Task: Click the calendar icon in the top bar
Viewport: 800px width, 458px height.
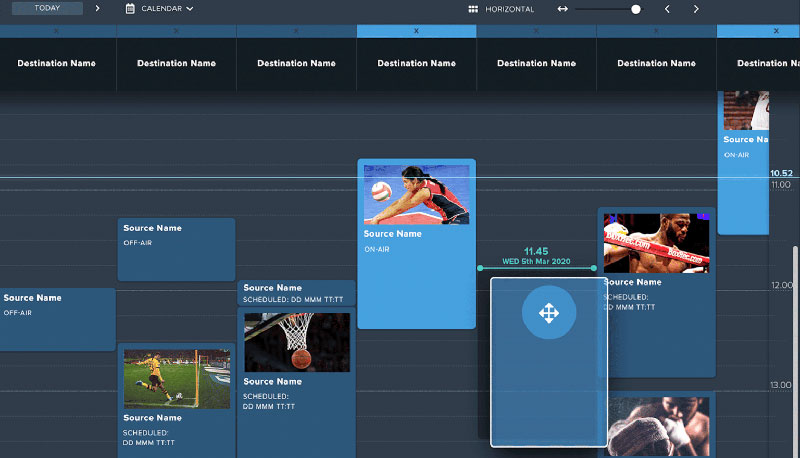Action: pos(130,9)
